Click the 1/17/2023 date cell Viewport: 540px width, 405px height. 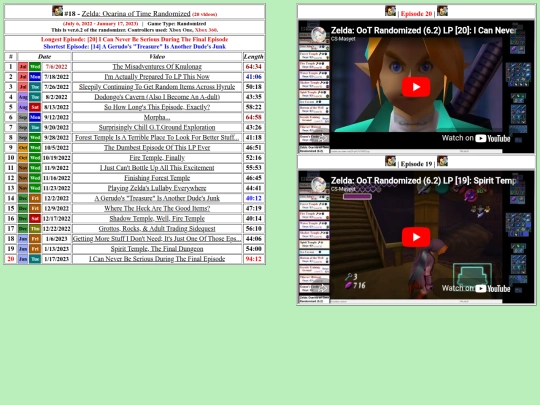pyautogui.click(x=56, y=259)
